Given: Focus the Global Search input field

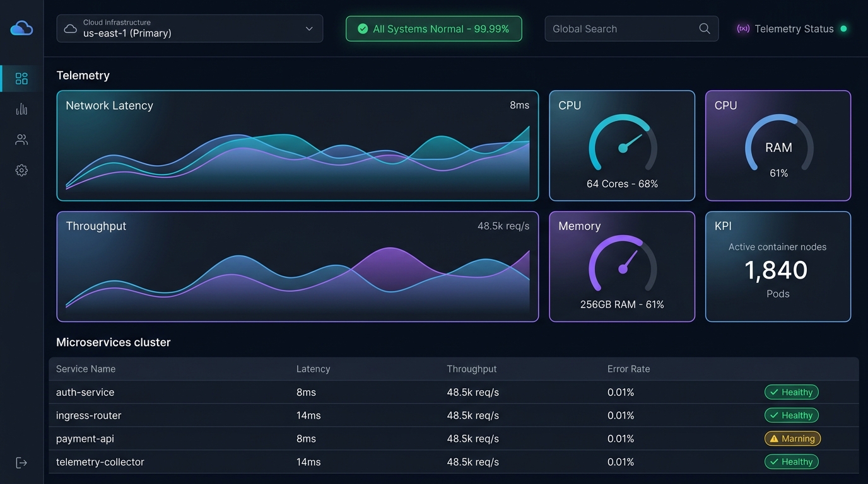Looking at the screenshot, I should [x=631, y=28].
